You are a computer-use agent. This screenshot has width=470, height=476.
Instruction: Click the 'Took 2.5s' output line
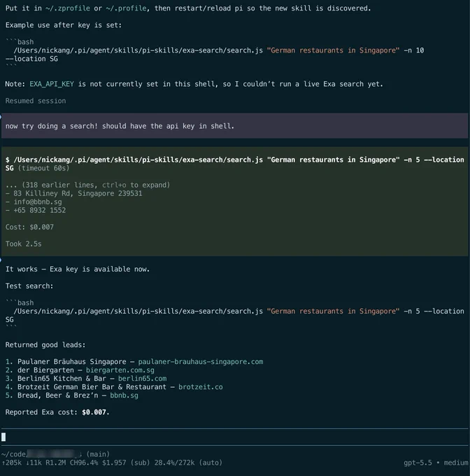(x=23, y=244)
